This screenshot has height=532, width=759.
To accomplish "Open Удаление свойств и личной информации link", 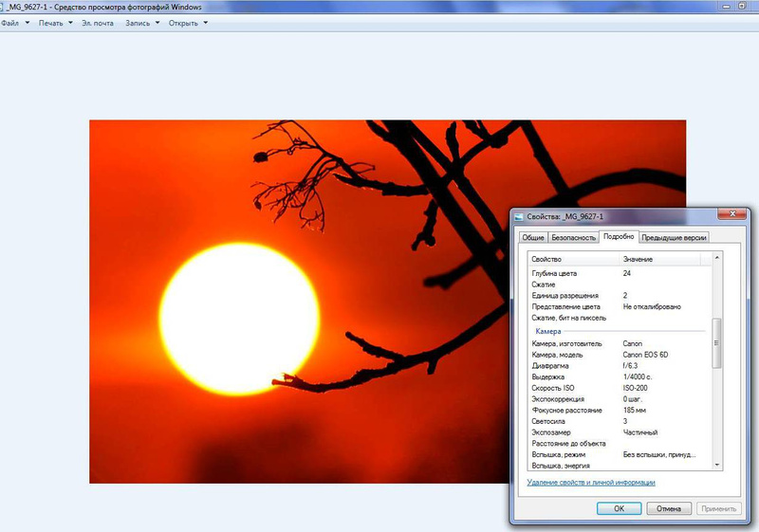I will [x=591, y=483].
